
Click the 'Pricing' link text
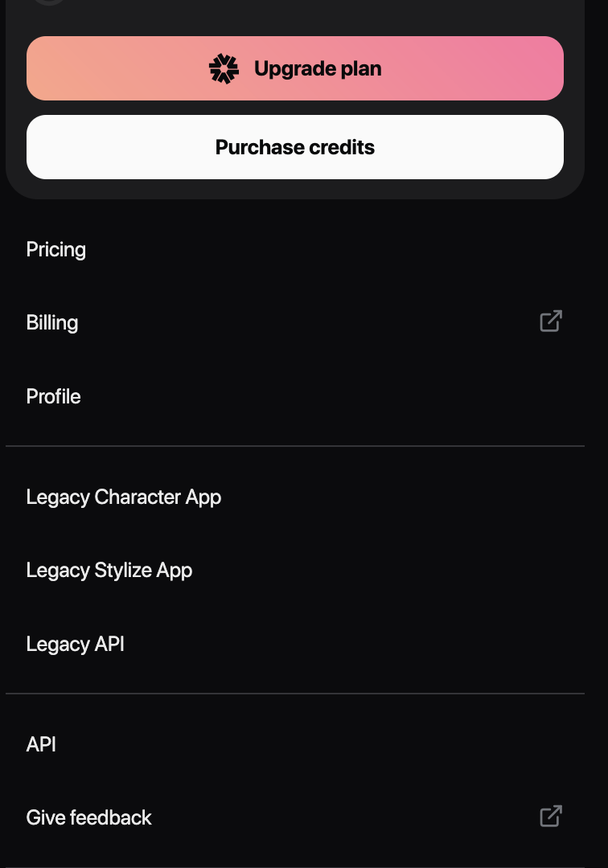56,250
